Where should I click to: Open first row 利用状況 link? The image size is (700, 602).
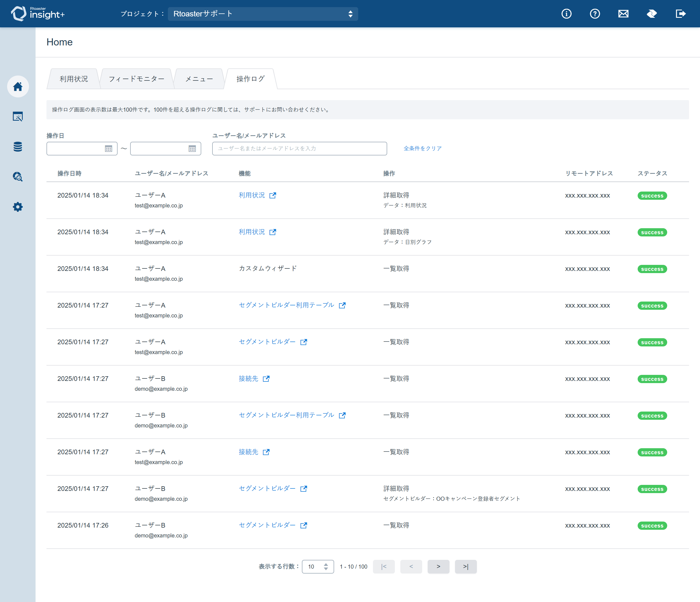coord(252,195)
